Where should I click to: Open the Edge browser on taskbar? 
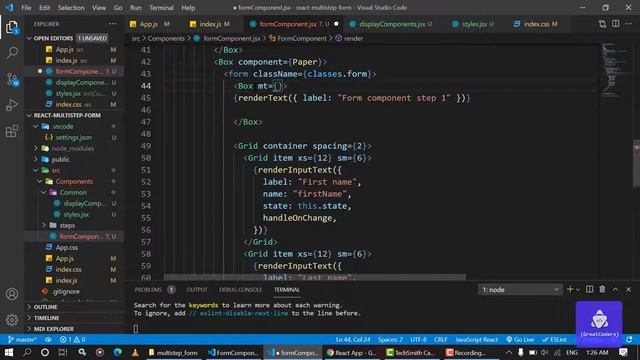click(x=118, y=352)
